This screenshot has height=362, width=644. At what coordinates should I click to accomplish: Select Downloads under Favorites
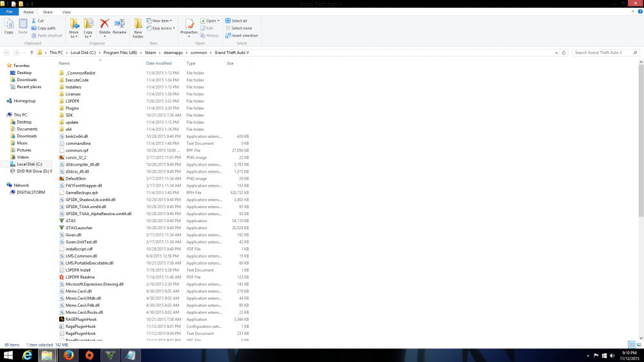click(x=26, y=80)
